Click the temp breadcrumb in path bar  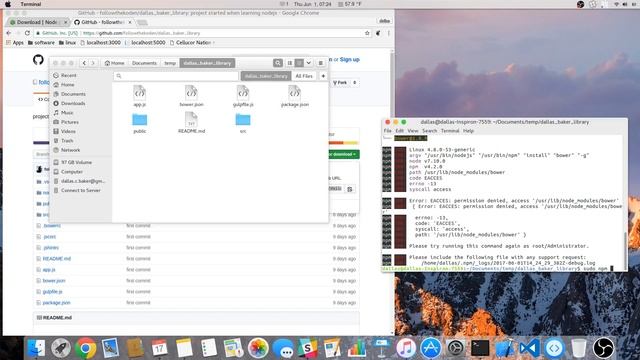click(170, 63)
